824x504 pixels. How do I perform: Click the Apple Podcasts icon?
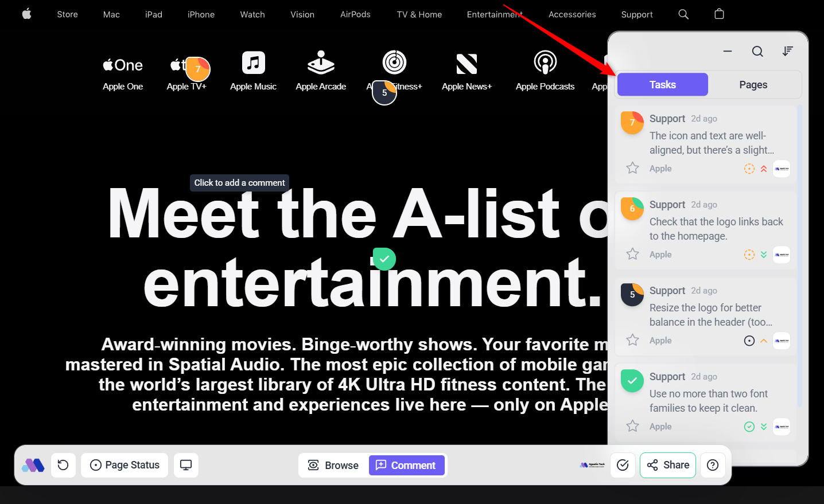(x=545, y=63)
